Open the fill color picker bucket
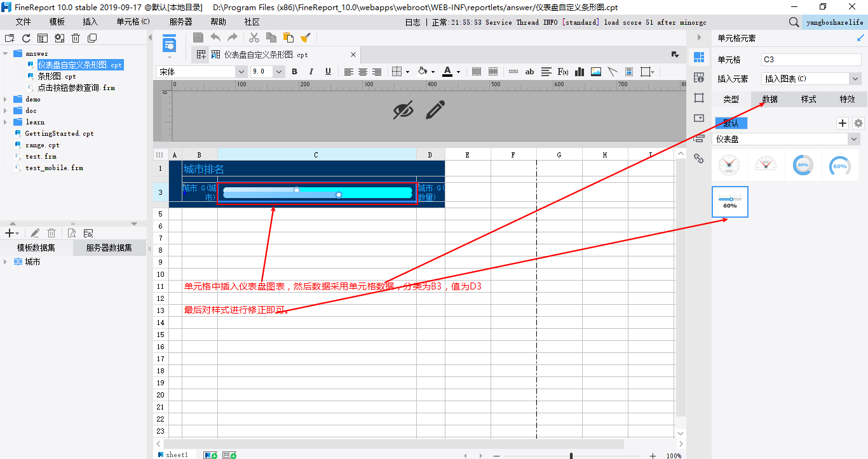This screenshot has height=459, width=868. 423,72
